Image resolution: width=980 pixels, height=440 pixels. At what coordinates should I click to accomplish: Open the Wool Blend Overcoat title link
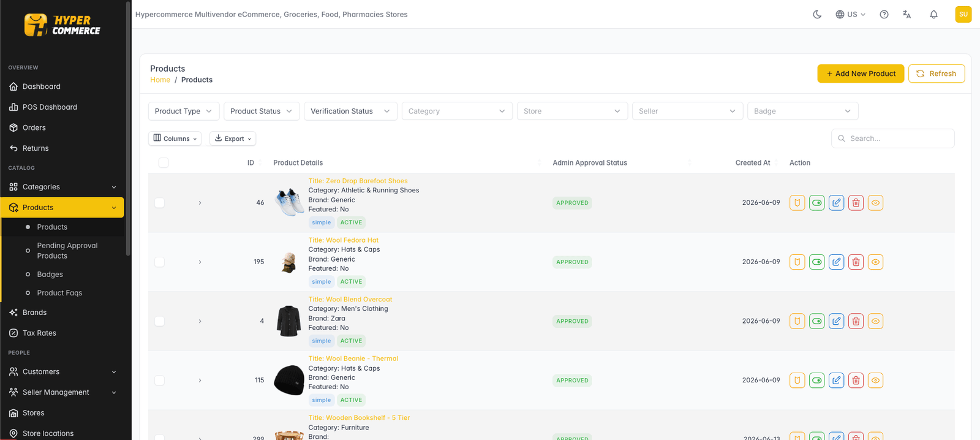point(350,299)
